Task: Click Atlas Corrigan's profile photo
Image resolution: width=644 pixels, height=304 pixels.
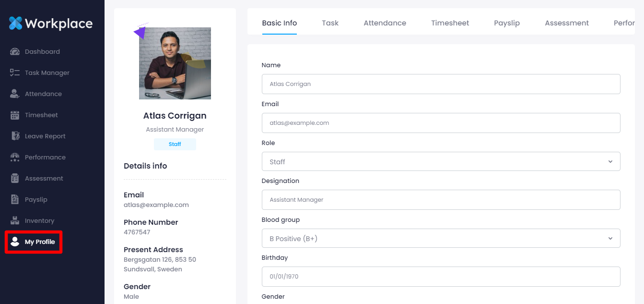Action: click(x=175, y=63)
